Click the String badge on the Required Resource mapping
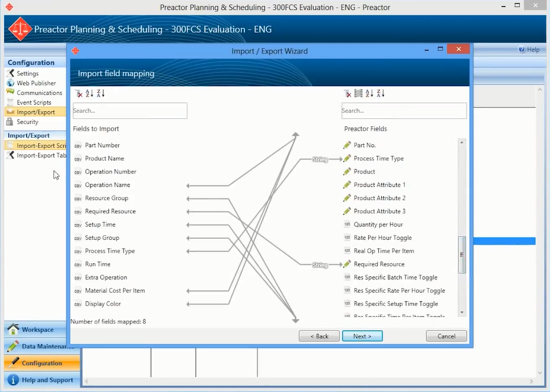The image size is (550, 392). (x=320, y=265)
